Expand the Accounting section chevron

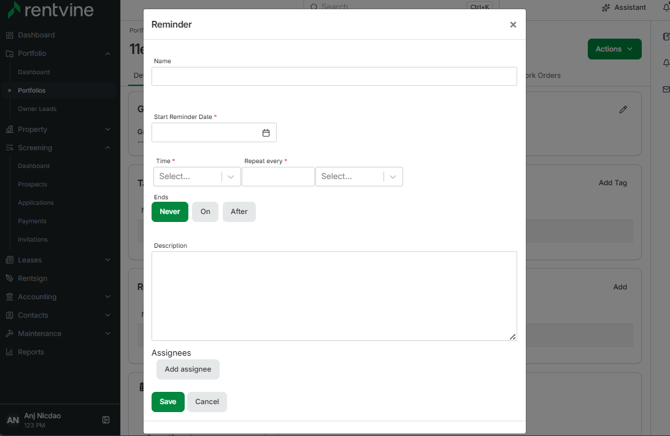click(x=108, y=297)
